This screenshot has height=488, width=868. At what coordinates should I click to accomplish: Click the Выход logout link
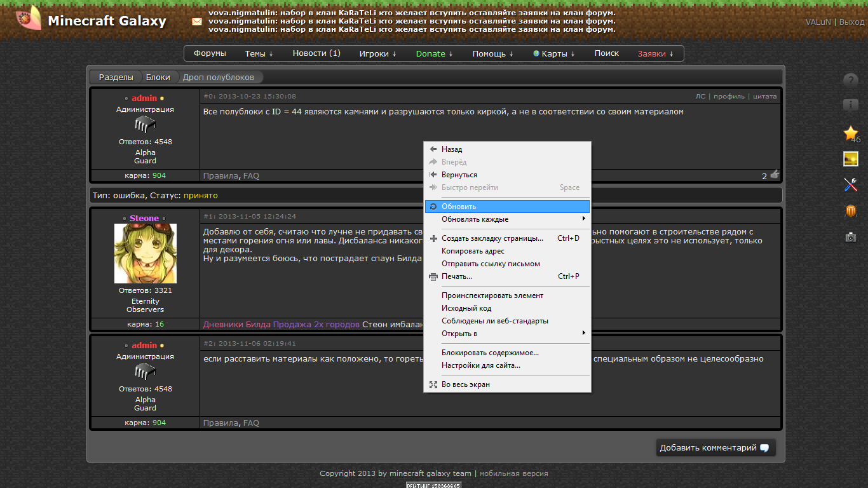click(851, 22)
